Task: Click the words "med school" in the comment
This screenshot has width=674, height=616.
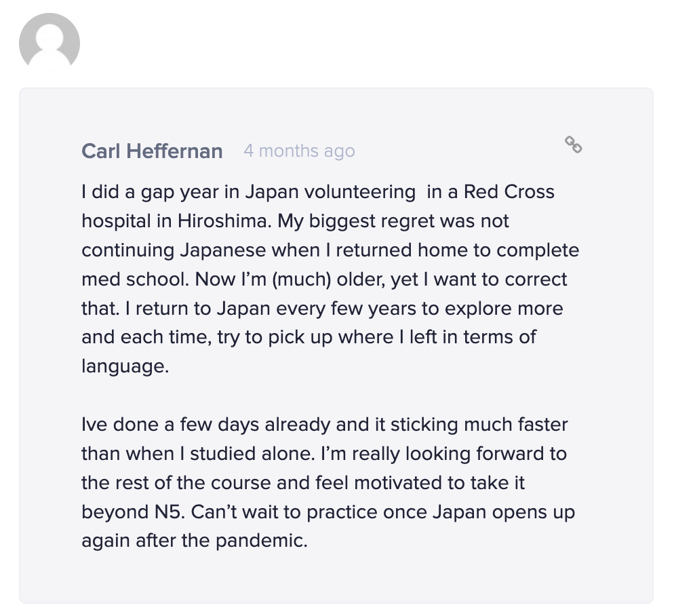Action: 135,280
